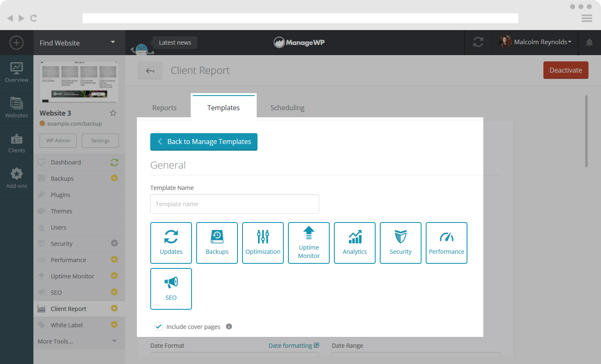Viewport: 601px width, 364px height.
Task: Open the browser hamburger menu
Action: (587, 18)
